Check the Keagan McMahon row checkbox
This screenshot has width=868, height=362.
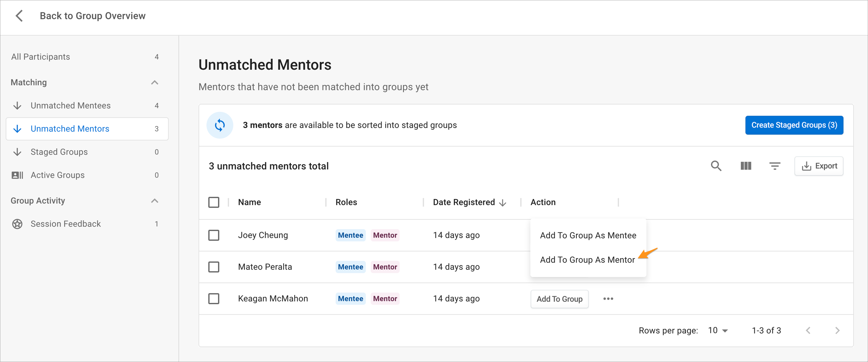coord(214,299)
